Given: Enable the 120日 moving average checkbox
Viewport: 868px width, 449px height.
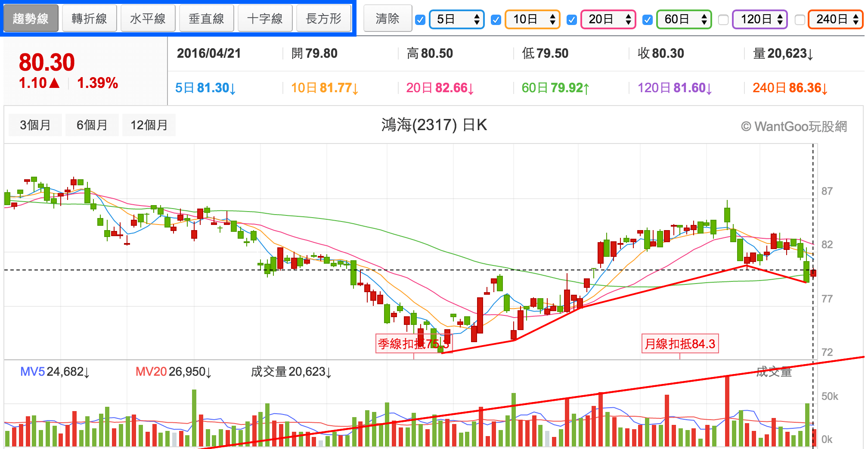Looking at the screenshot, I should point(723,20).
